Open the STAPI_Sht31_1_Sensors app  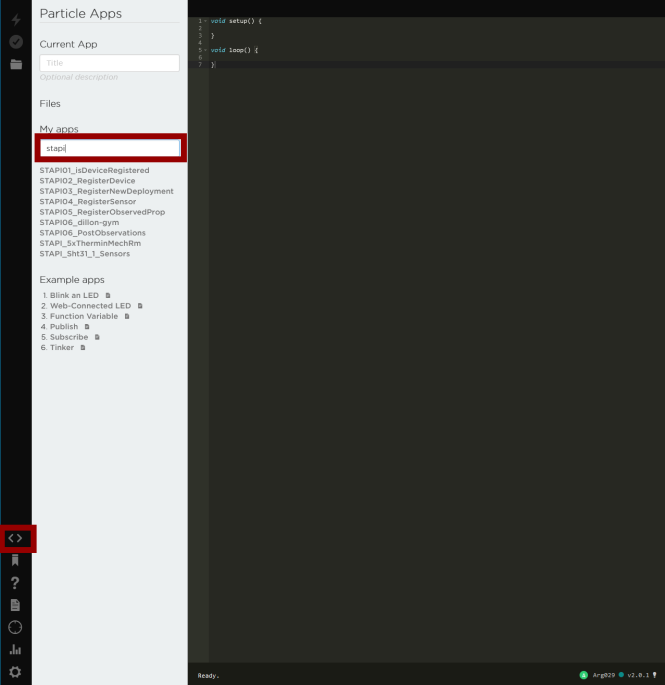tap(84, 254)
